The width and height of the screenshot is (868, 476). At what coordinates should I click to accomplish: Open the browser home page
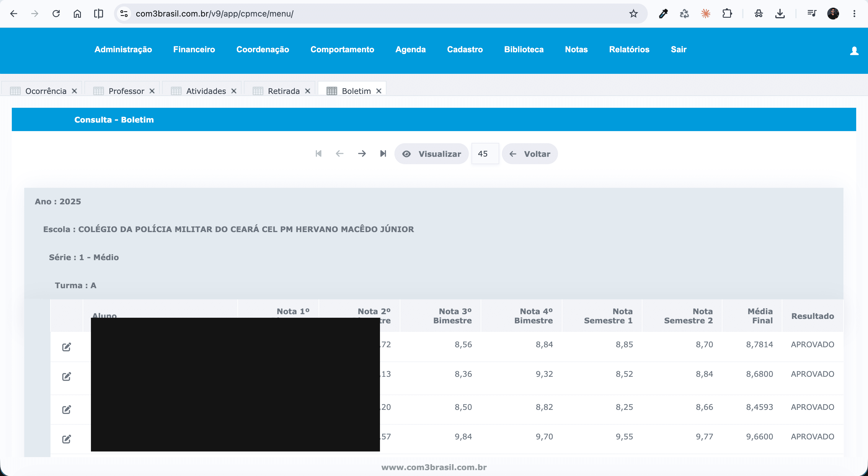77,14
